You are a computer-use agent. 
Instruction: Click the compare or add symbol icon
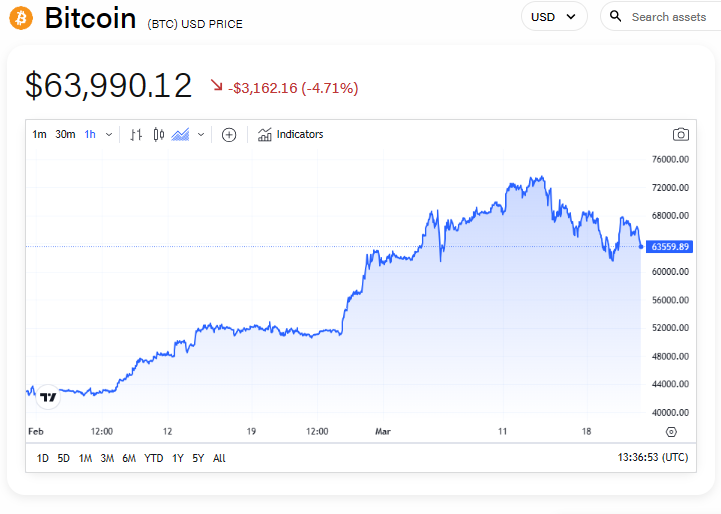(229, 135)
